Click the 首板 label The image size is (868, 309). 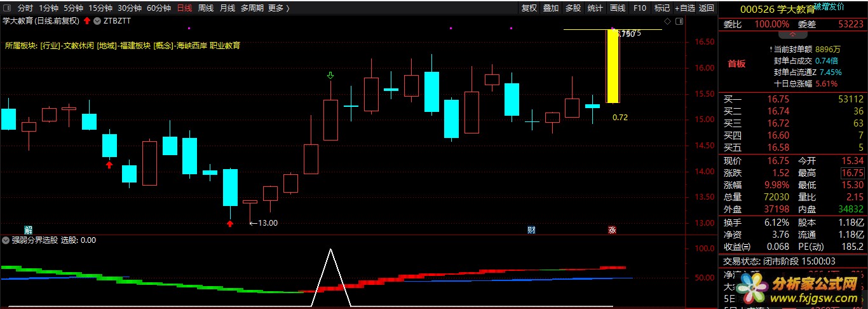(x=737, y=64)
